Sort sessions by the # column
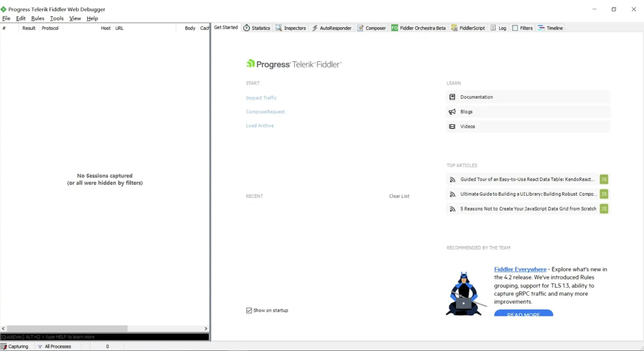Viewport: 644px width, 351px height. pos(9,28)
